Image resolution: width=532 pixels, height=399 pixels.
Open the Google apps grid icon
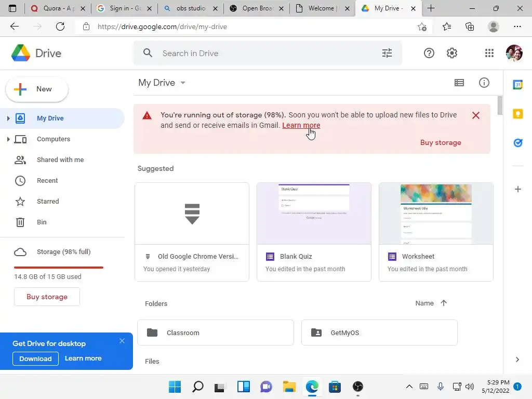[489, 53]
